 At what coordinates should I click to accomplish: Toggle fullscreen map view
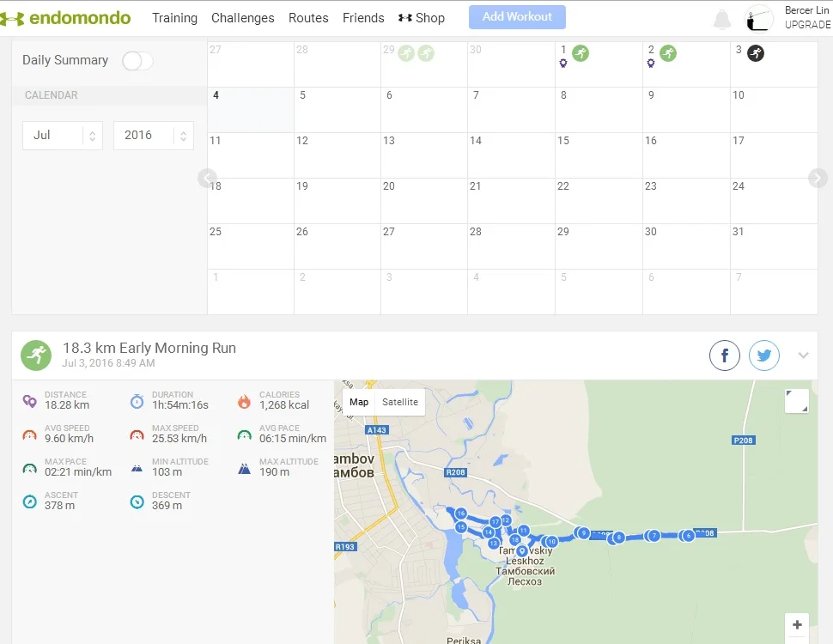[796, 401]
